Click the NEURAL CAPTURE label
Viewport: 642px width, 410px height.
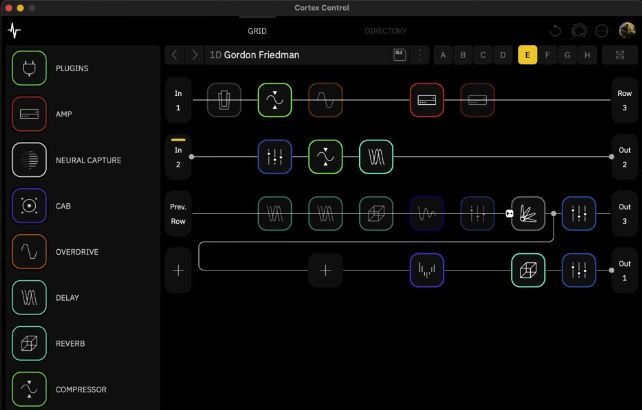[x=88, y=160]
